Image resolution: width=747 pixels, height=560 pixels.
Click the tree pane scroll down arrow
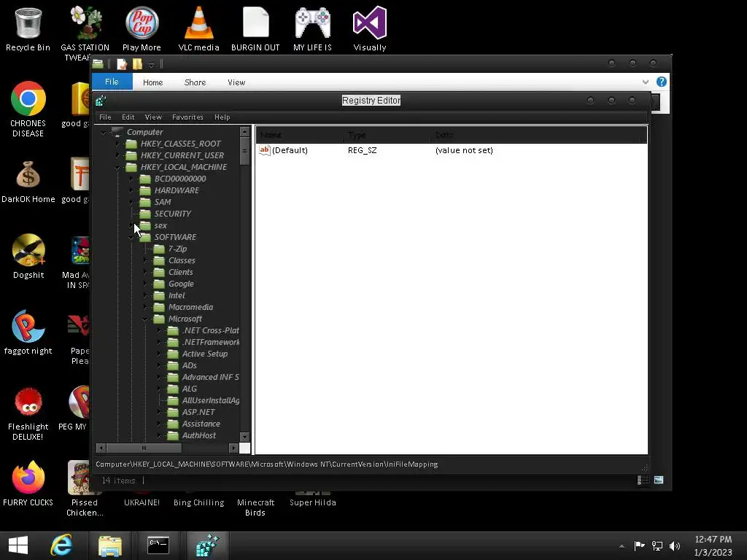(x=244, y=436)
